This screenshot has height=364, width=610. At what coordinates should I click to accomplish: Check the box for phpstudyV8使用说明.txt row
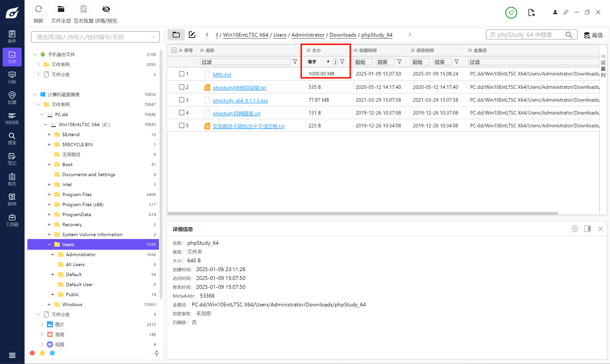pos(182,87)
